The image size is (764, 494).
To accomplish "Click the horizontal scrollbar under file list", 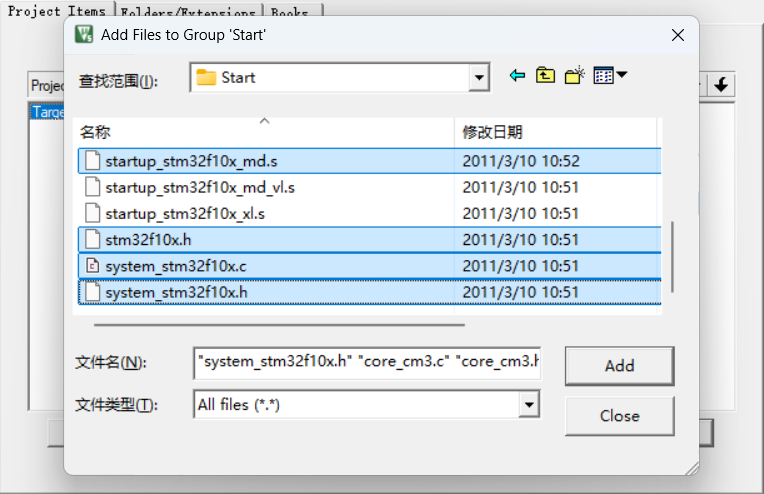I will tap(279, 324).
